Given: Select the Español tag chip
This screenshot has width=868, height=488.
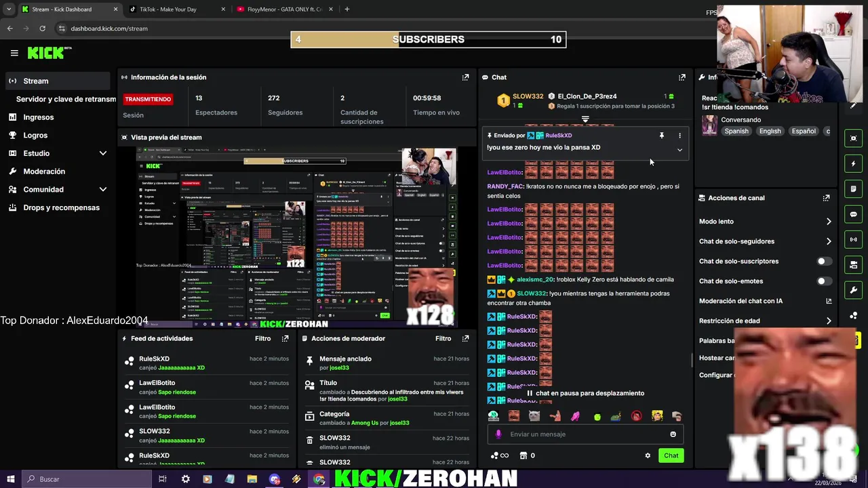Looking at the screenshot, I should coord(804,131).
